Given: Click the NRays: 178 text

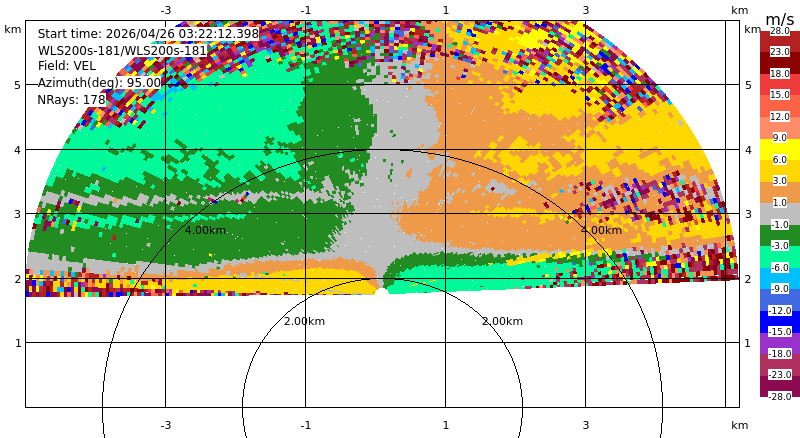Looking at the screenshot, I should (x=71, y=100).
